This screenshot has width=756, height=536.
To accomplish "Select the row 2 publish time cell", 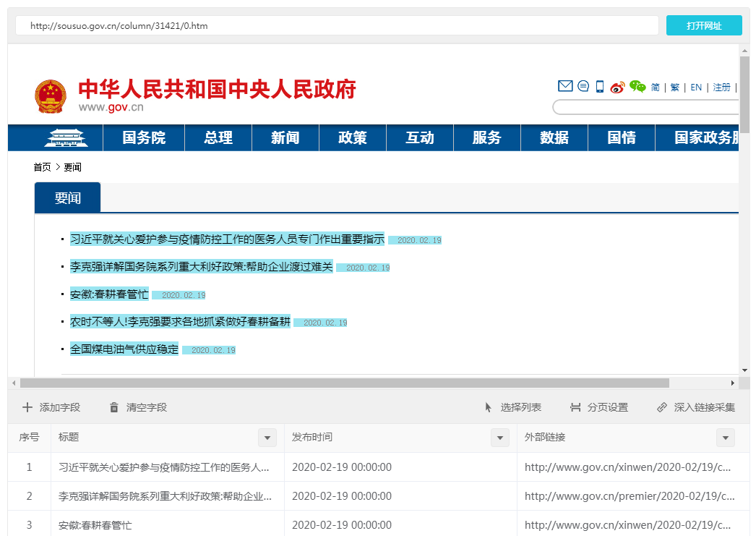I will click(400, 496).
